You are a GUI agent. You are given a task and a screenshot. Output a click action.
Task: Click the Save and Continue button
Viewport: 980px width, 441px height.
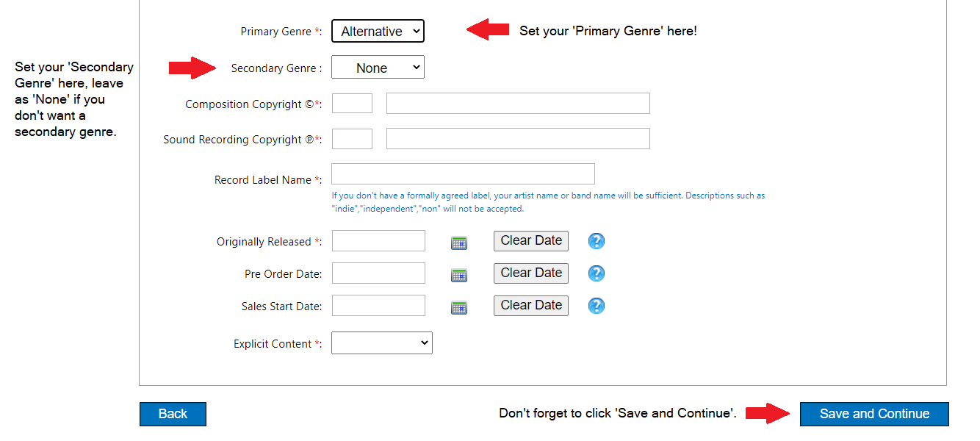coord(873,414)
